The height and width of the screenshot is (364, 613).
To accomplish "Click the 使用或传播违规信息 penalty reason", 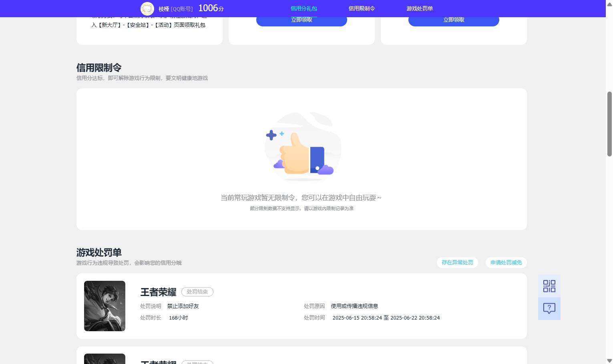I will tap(354, 306).
